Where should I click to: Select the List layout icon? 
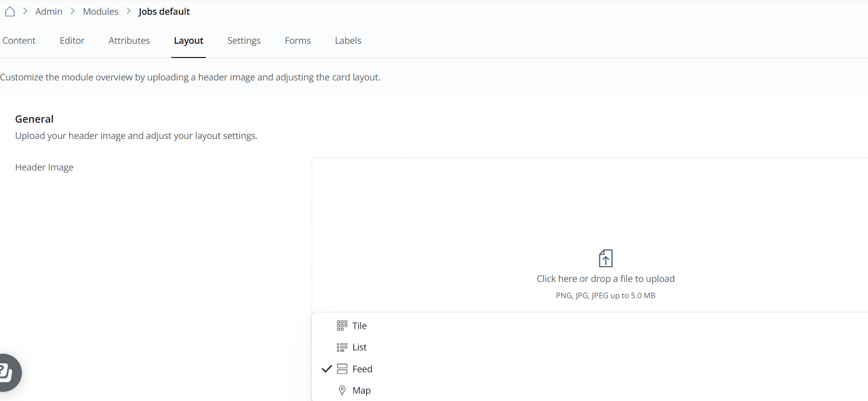click(x=342, y=348)
